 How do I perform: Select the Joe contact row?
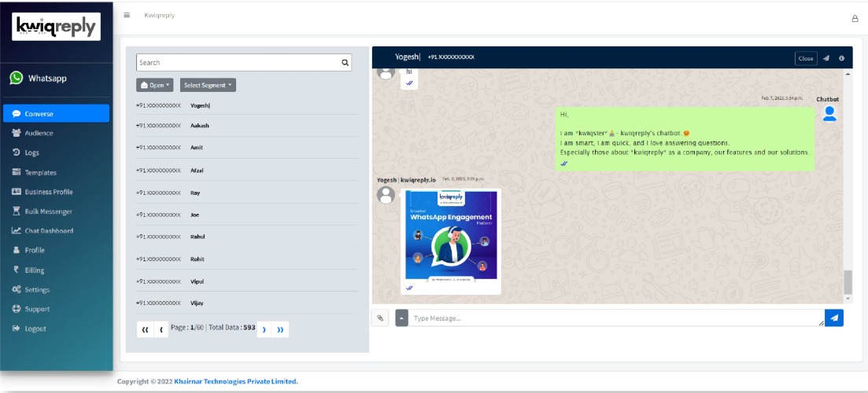[x=247, y=215]
